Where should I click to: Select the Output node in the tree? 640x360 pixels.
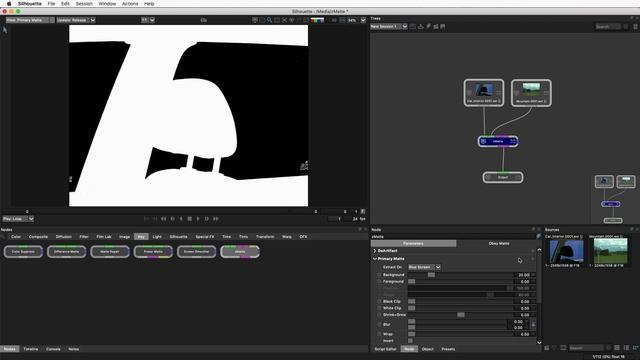(x=503, y=177)
